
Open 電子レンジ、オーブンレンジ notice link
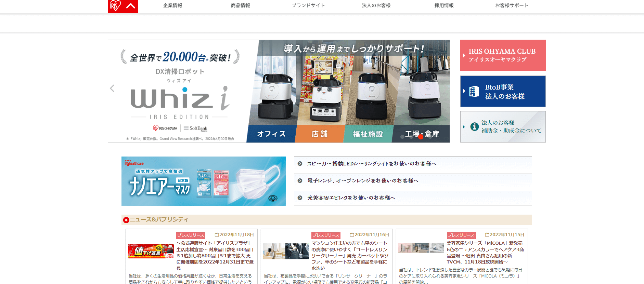[413, 181]
